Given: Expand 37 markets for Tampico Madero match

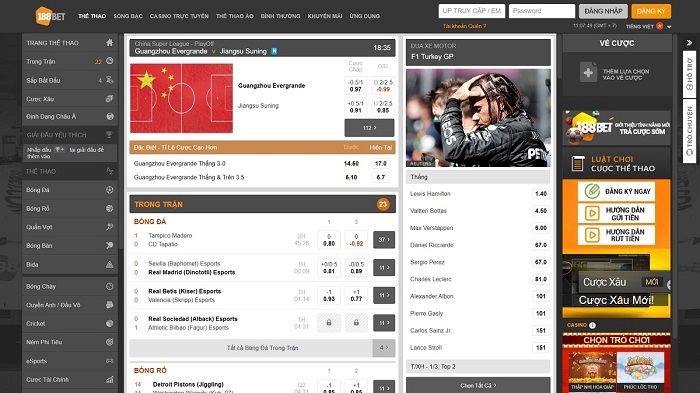Looking at the screenshot, I should point(384,240).
